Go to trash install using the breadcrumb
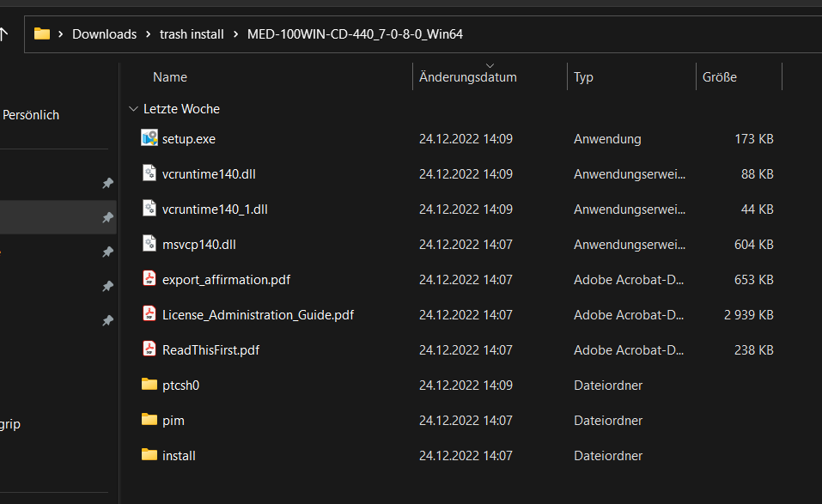The image size is (822, 504). [x=192, y=33]
